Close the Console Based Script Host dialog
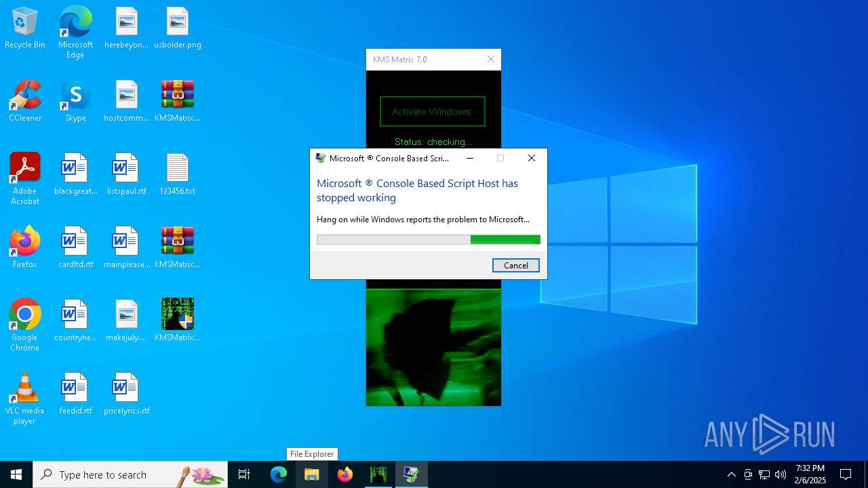 pos(532,158)
